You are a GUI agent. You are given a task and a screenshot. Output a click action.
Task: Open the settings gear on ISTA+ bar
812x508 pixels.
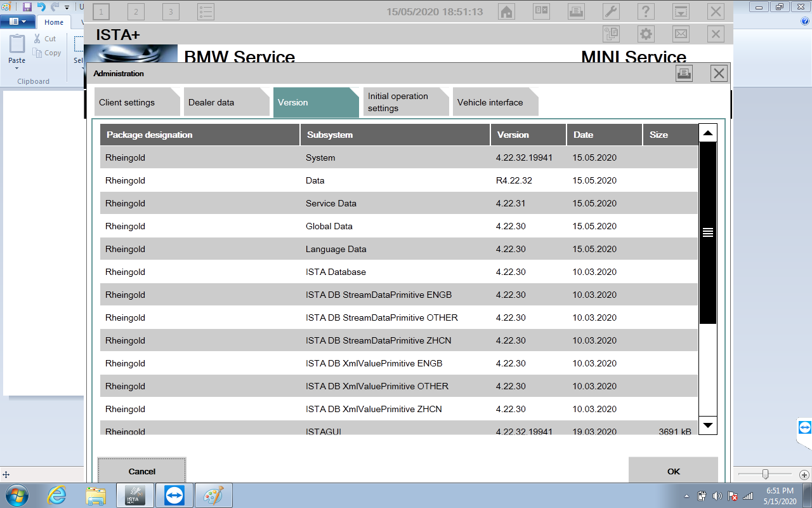[x=646, y=34]
